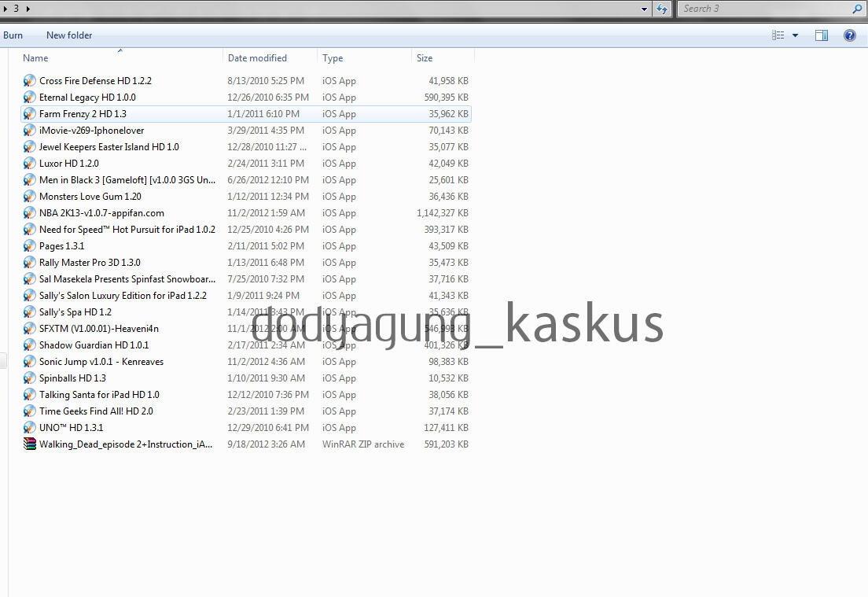
Task: Click the SFXTM Heaveni4n file icon
Action: tap(29, 329)
